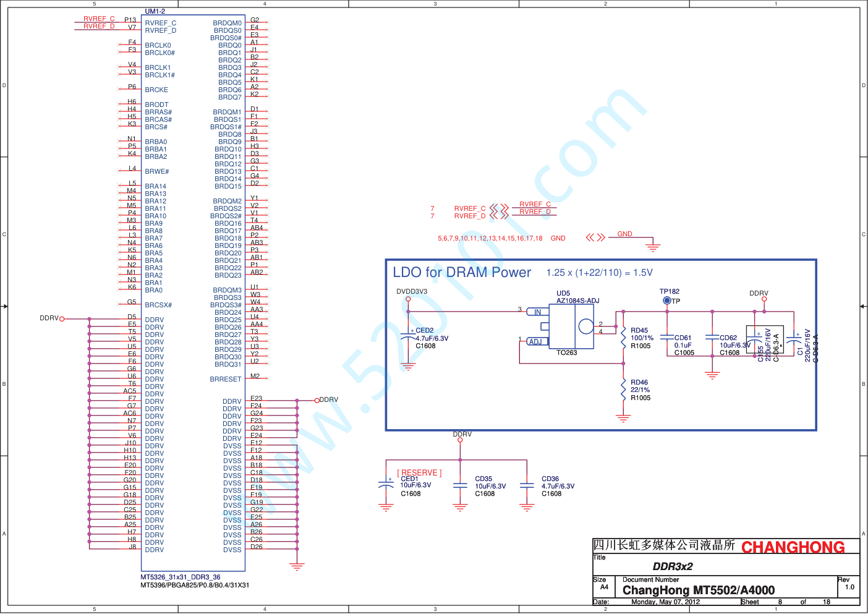Select capacitor label CED2
868x614 pixels.
point(425,331)
